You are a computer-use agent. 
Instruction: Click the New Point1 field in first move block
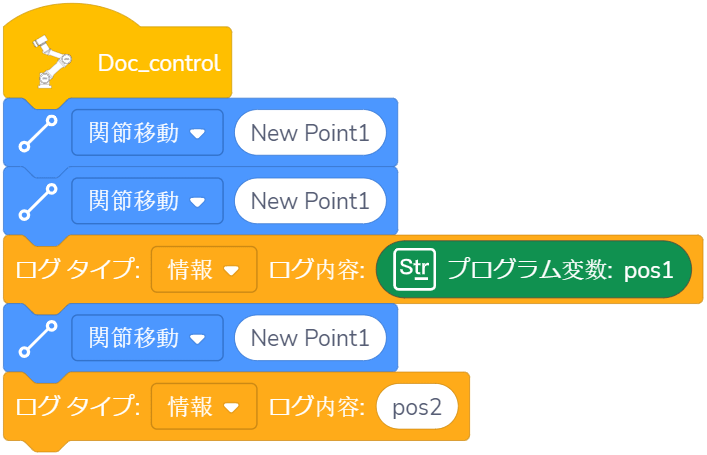[x=310, y=133]
